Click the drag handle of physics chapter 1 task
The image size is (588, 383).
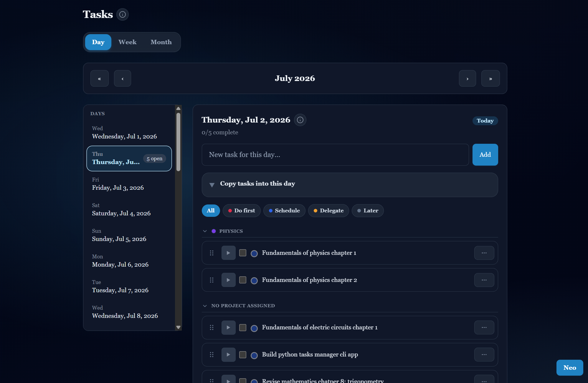tap(212, 253)
